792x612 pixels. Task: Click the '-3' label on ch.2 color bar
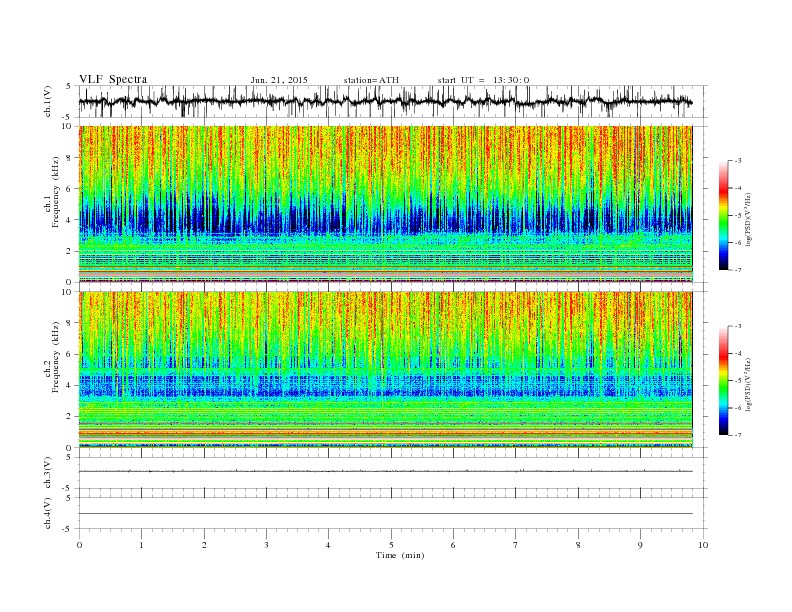point(737,326)
